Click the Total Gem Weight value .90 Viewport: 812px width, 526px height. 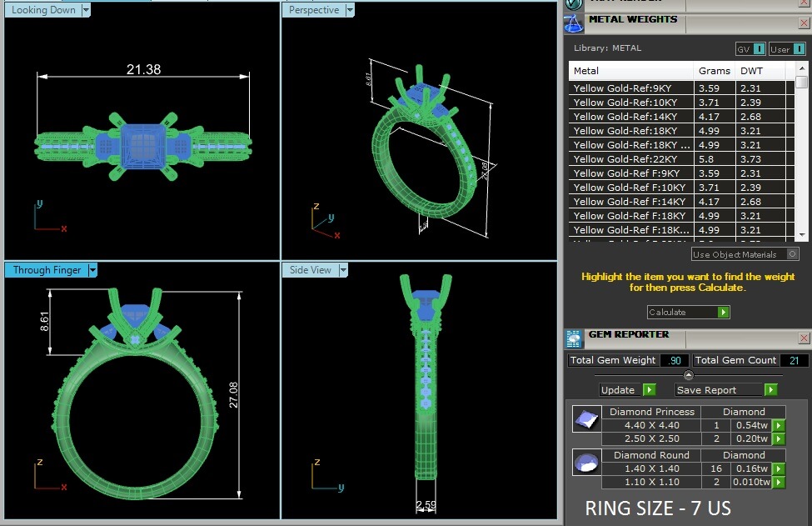click(x=675, y=360)
